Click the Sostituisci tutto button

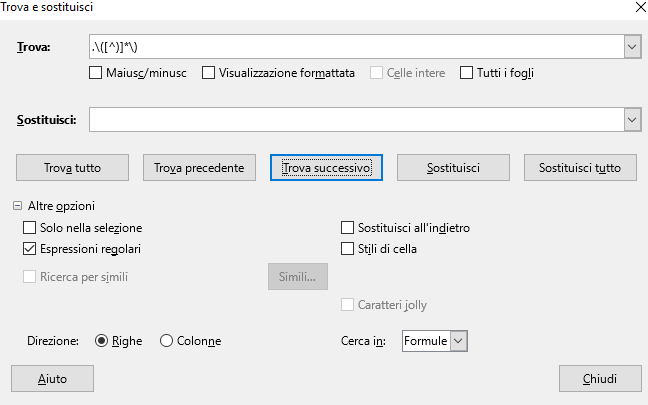[x=580, y=168]
